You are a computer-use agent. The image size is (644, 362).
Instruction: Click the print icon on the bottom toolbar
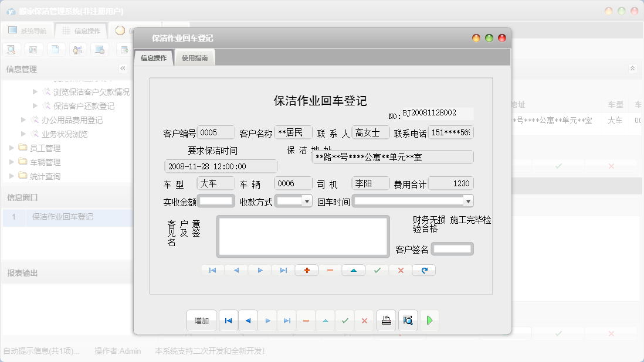click(386, 320)
